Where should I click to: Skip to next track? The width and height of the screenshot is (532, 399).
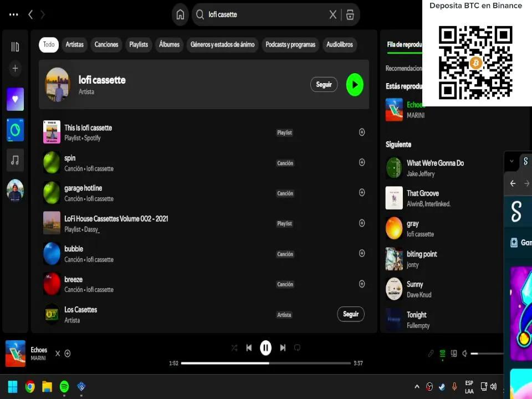[x=282, y=348]
